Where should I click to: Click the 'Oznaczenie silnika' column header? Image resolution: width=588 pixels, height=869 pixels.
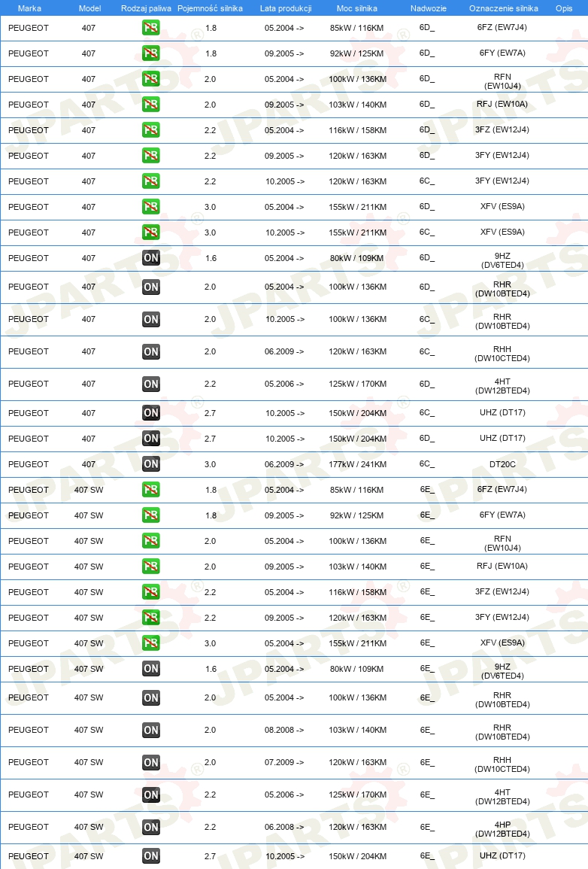click(504, 8)
